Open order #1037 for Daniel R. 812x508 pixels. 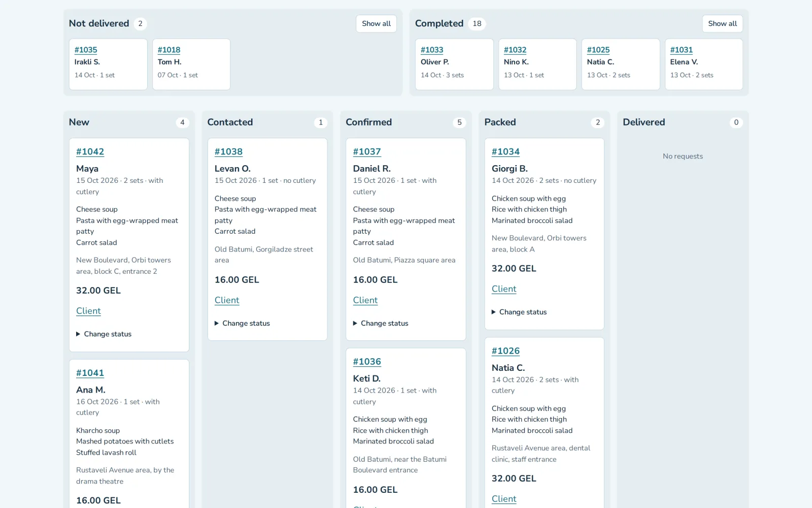[367, 151]
